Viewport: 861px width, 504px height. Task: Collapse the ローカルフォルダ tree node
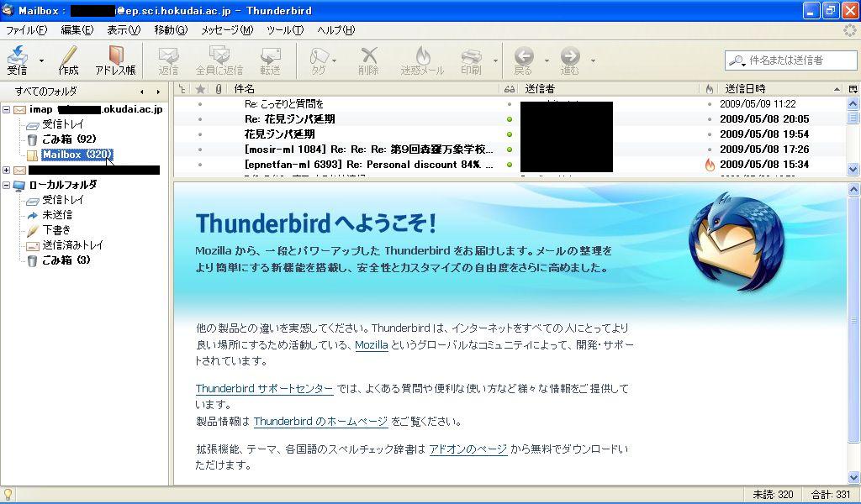coord(7,185)
